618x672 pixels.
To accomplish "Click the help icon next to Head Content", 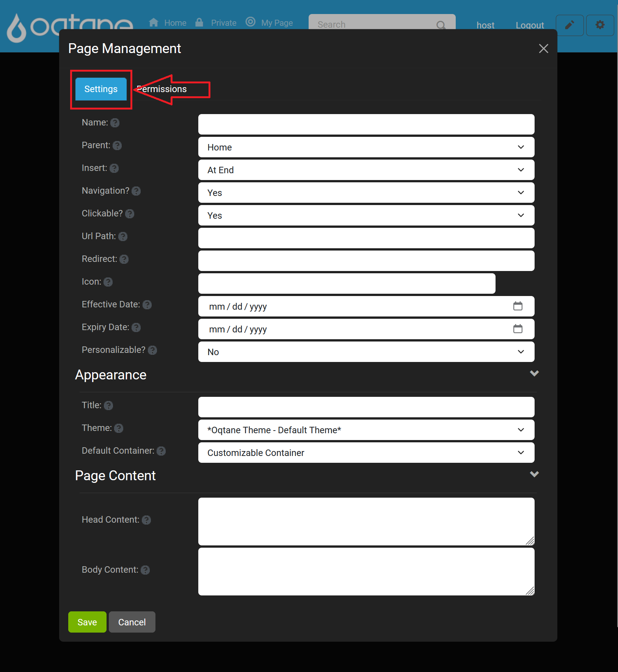I will tap(146, 520).
